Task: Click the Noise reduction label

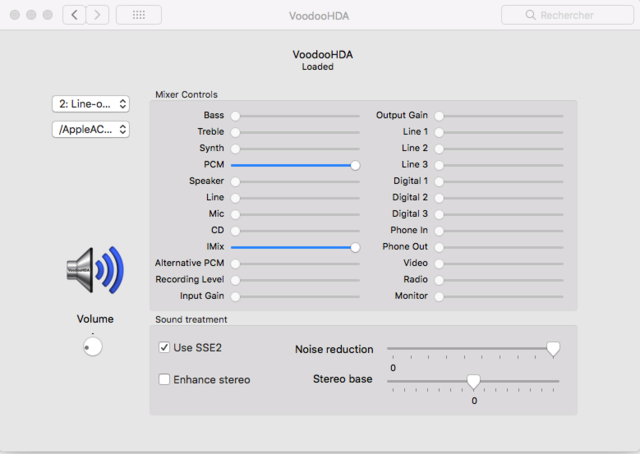Action: pyautogui.click(x=334, y=349)
